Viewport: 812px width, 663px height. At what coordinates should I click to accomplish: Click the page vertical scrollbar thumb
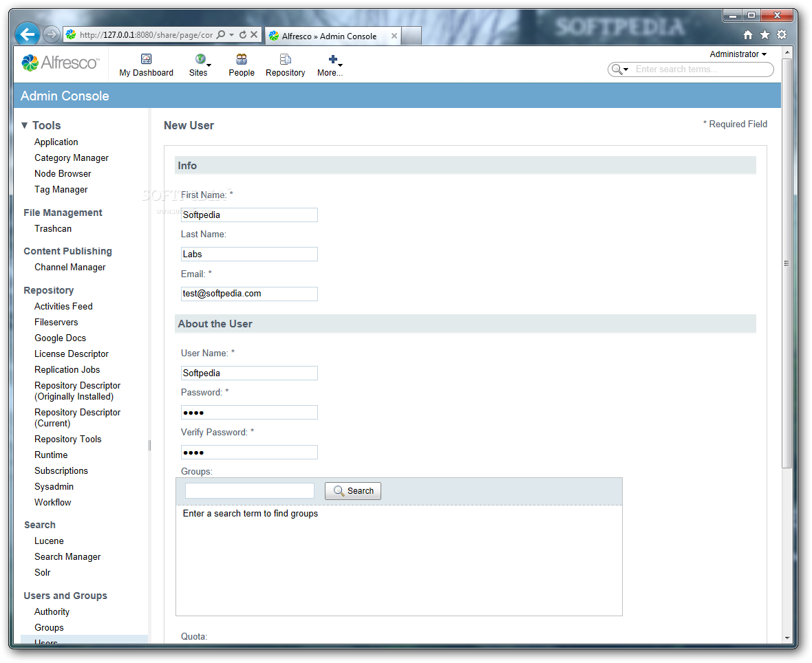pos(787,263)
